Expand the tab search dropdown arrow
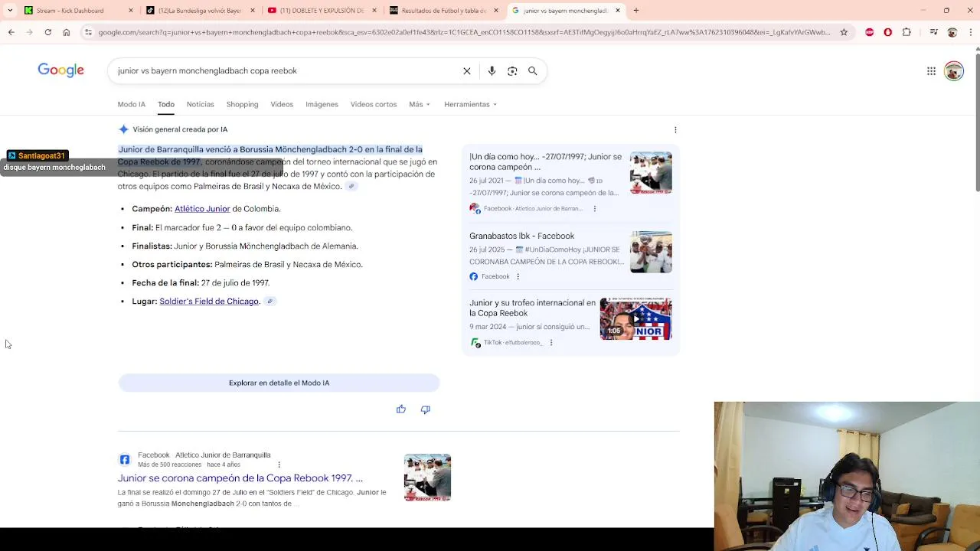 11,11
